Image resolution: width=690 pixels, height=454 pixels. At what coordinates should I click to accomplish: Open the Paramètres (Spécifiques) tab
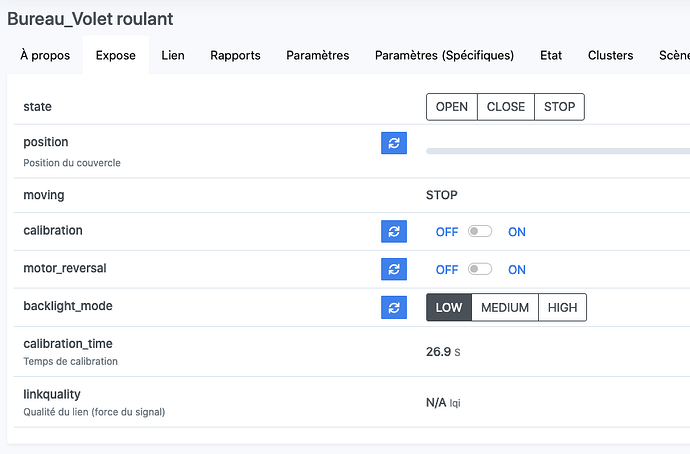tap(444, 56)
